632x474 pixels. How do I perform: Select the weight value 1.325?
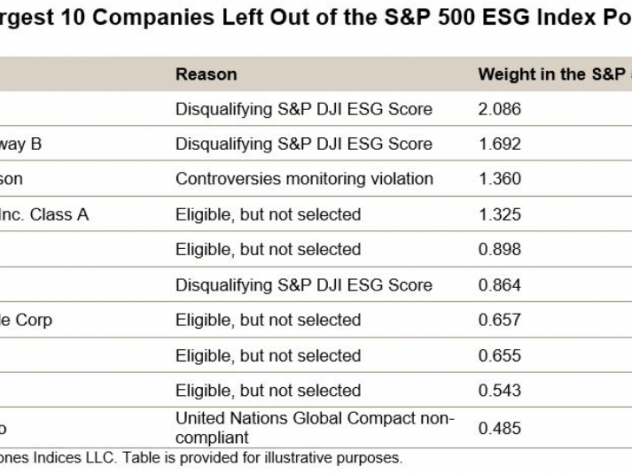click(499, 214)
